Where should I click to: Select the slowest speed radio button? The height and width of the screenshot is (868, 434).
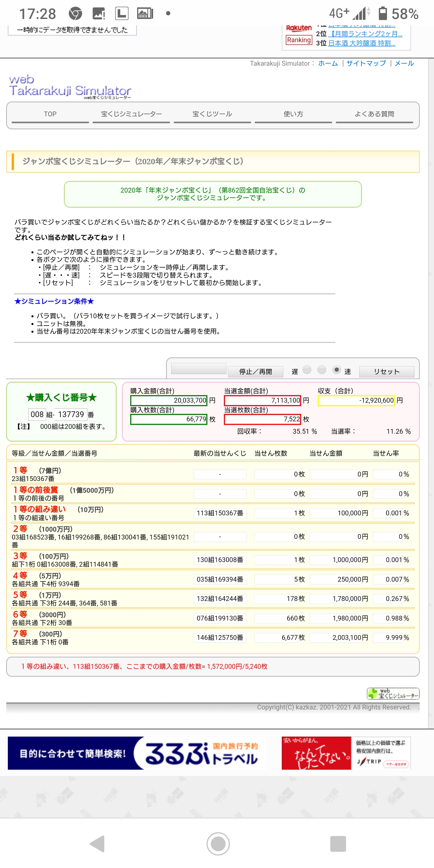pyautogui.click(x=307, y=370)
